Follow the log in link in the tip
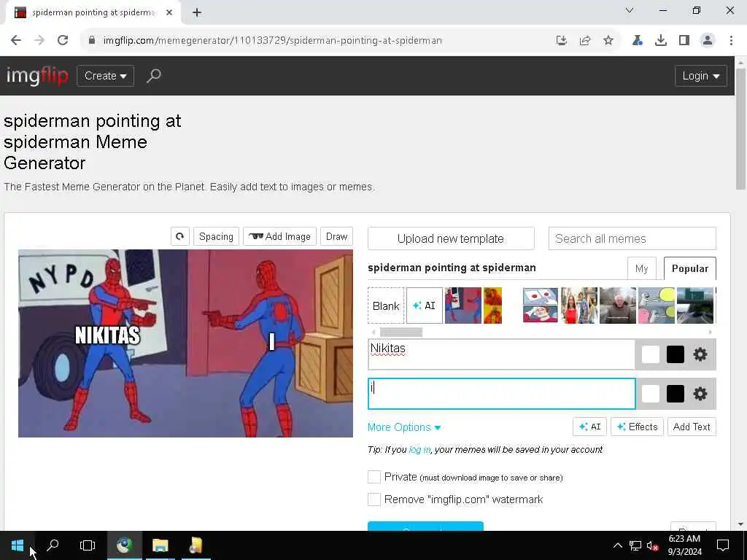 point(419,449)
